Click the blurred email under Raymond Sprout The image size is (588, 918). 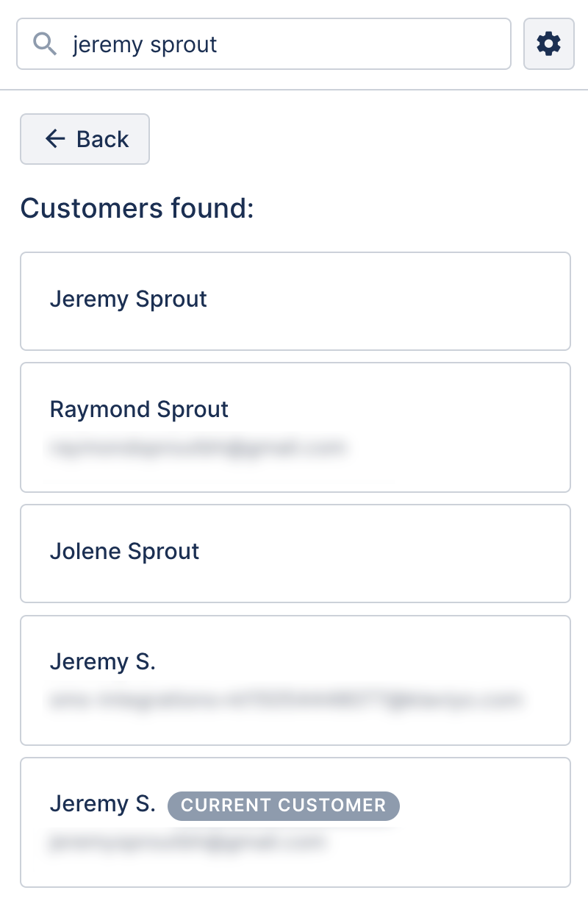[x=197, y=446]
